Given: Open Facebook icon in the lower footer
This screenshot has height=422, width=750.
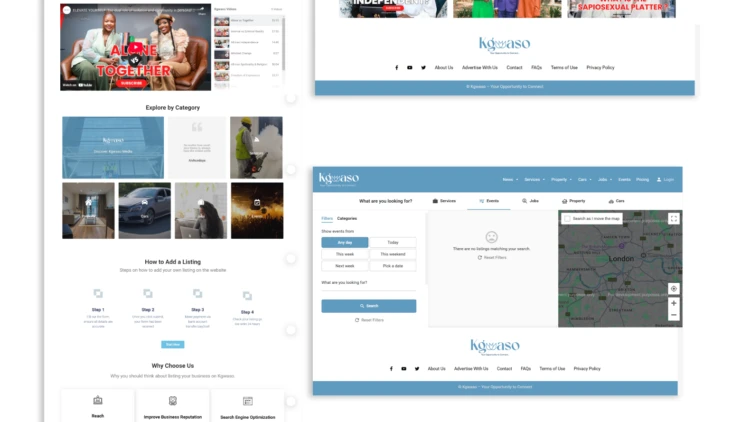Looking at the screenshot, I should (391, 368).
